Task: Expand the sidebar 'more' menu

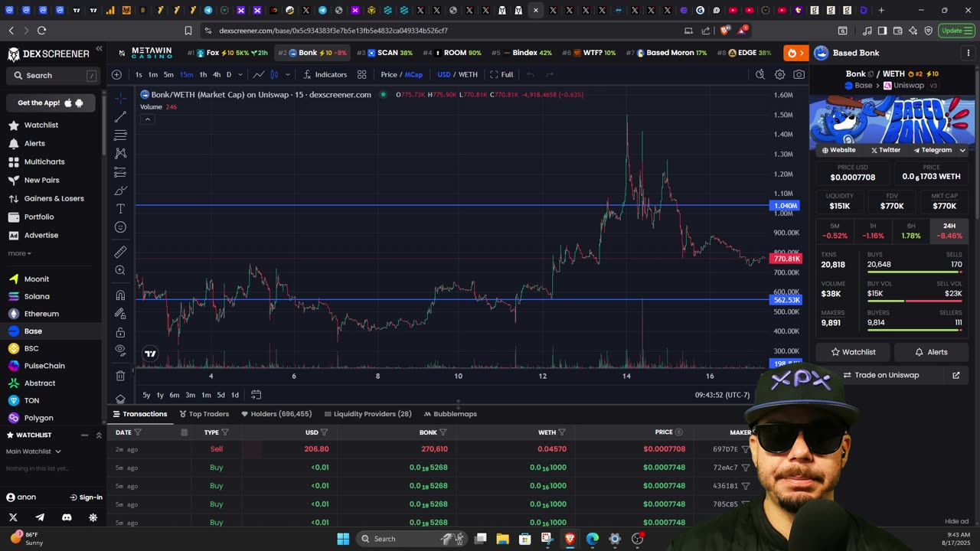Action: click(x=19, y=253)
